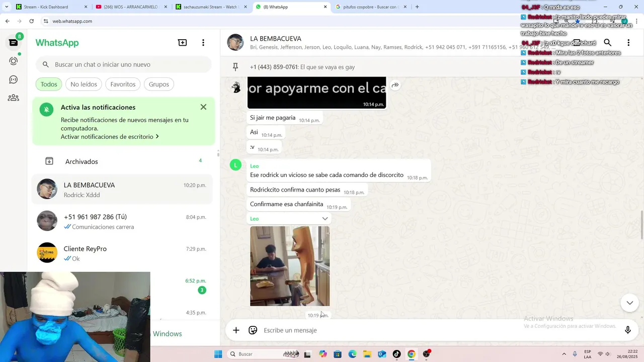Viewport: 644px width, 362px height.
Task: Open the attach plus button in composer
Action: (x=236, y=330)
